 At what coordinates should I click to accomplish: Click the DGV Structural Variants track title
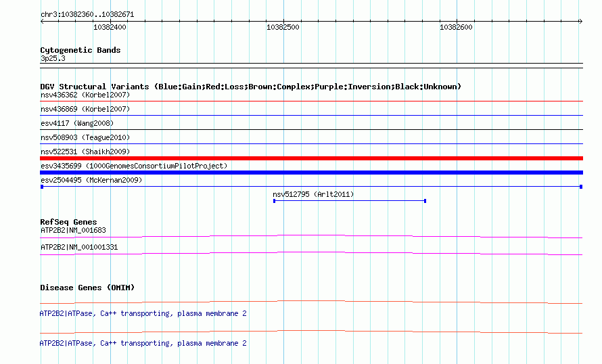[x=251, y=87]
